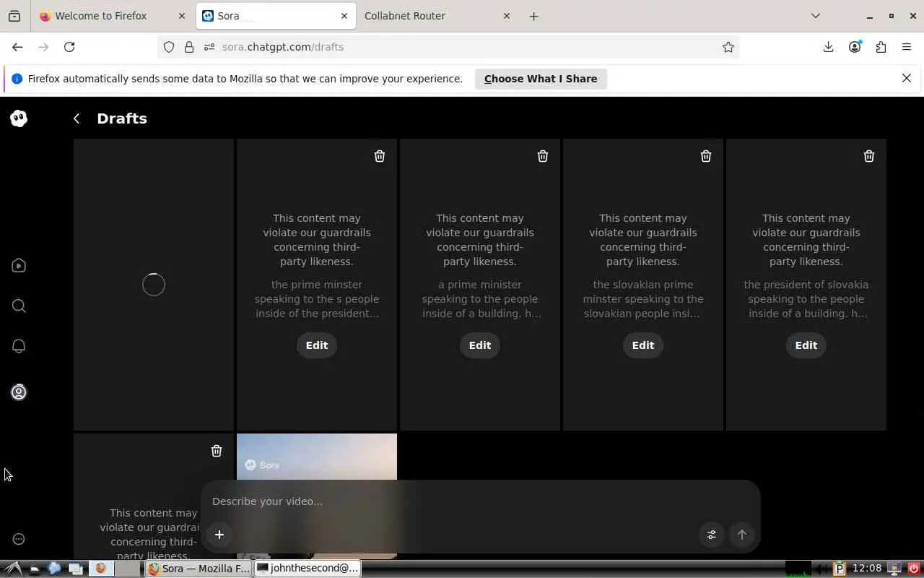
Task: Open site permissions icon in address bar
Action: click(x=209, y=47)
